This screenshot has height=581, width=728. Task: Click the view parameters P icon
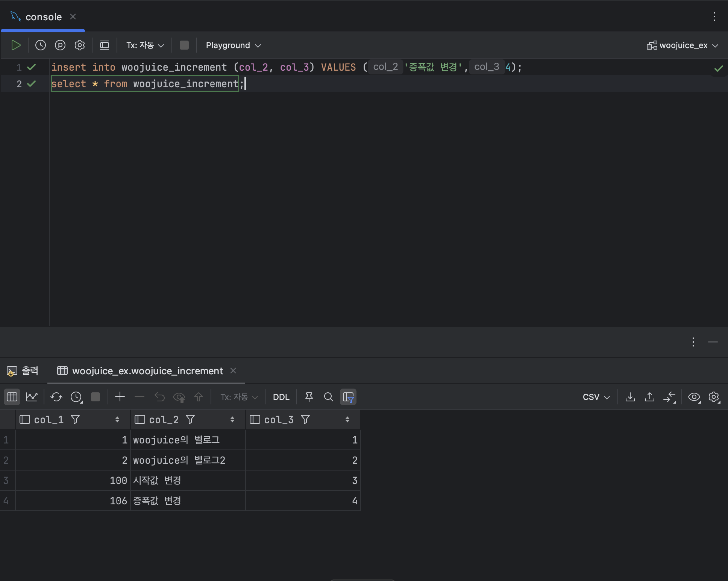pyautogui.click(x=60, y=45)
